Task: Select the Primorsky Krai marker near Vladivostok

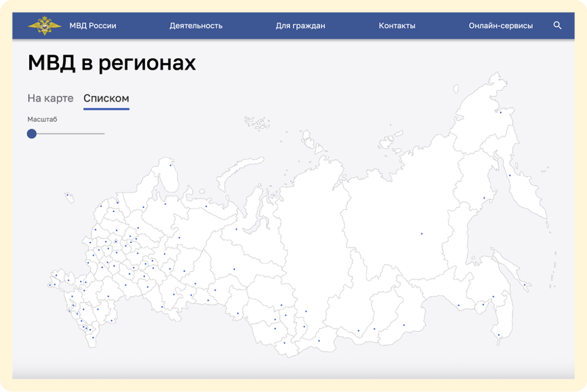Action: (x=499, y=335)
